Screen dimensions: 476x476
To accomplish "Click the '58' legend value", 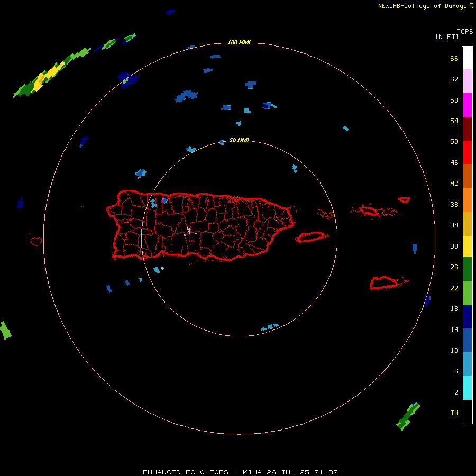I will pyautogui.click(x=454, y=100).
